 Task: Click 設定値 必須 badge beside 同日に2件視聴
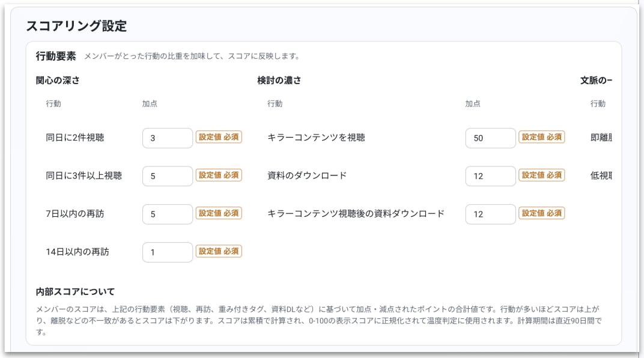pos(219,138)
